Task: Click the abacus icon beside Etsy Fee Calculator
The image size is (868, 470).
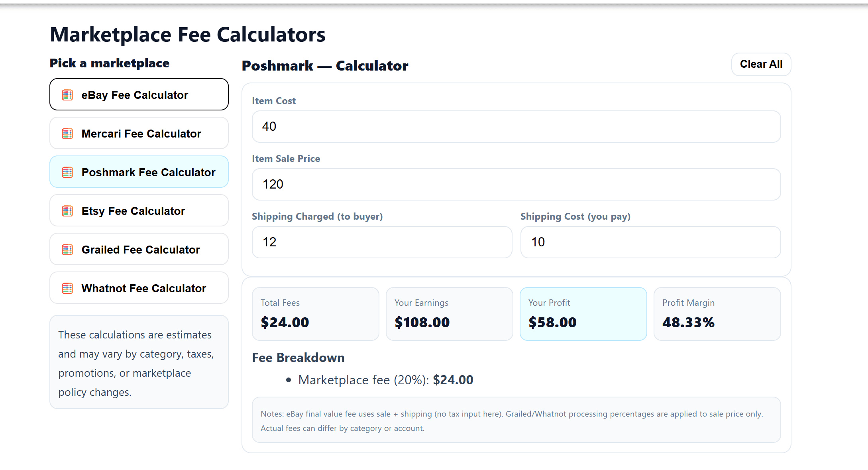Action: click(x=67, y=211)
